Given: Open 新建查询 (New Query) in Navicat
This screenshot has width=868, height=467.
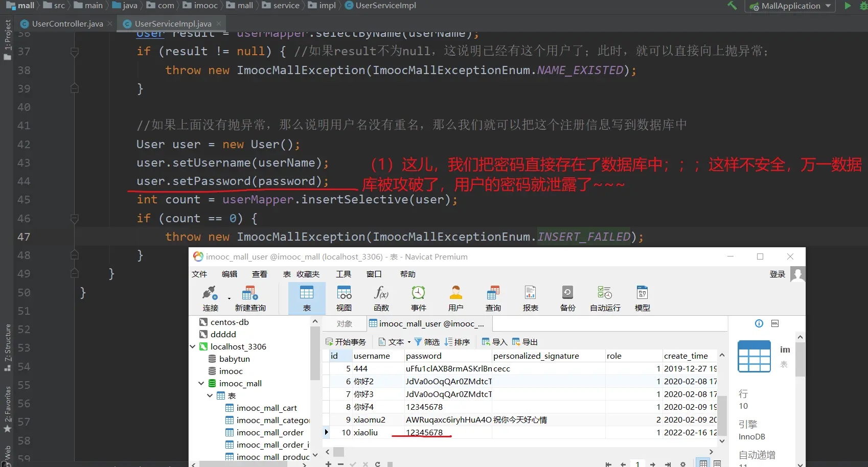Looking at the screenshot, I should click(x=250, y=298).
